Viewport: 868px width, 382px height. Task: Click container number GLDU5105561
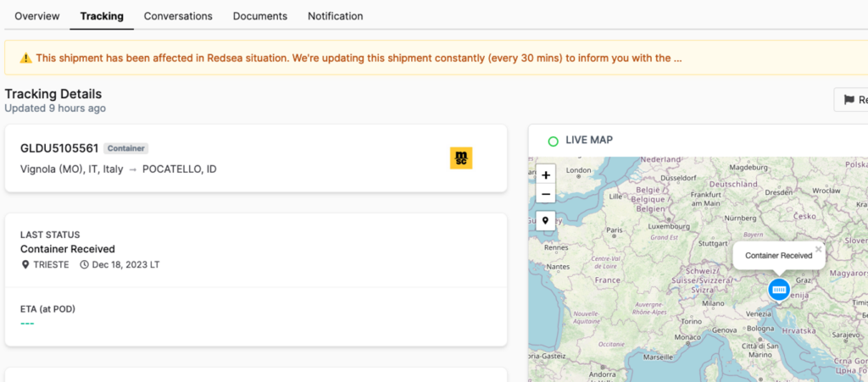click(x=59, y=148)
